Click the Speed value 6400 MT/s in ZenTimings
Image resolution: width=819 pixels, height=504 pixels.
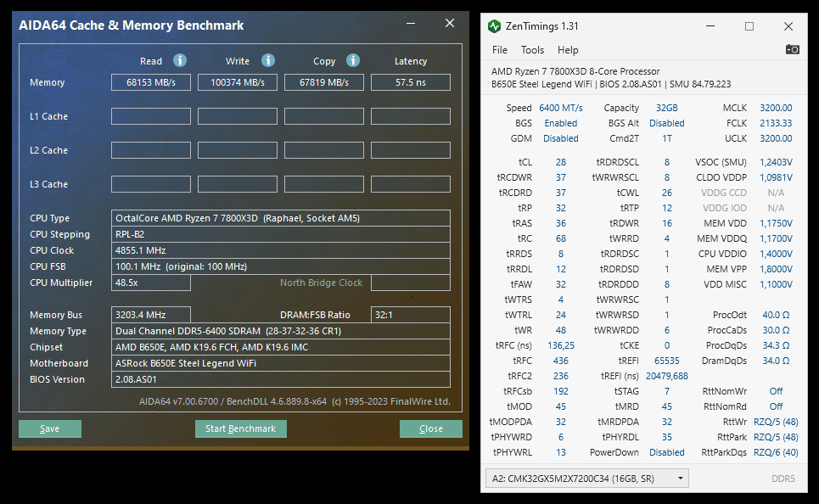point(560,108)
